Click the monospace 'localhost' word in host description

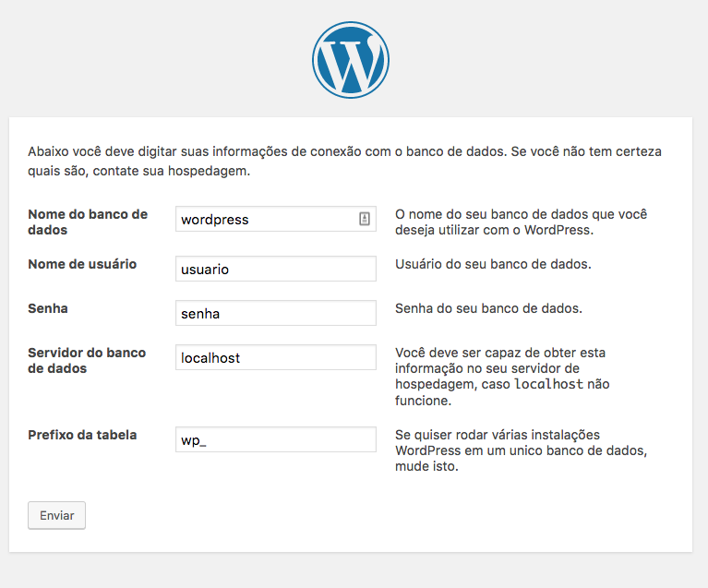pos(548,384)
